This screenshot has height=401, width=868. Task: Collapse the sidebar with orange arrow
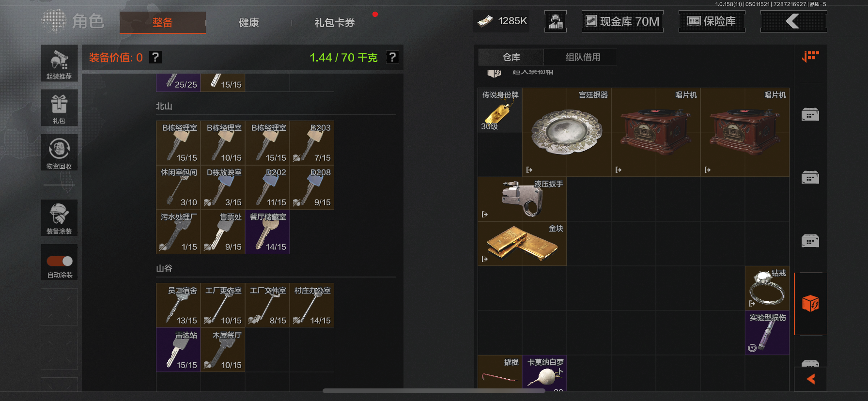[810, 379]
